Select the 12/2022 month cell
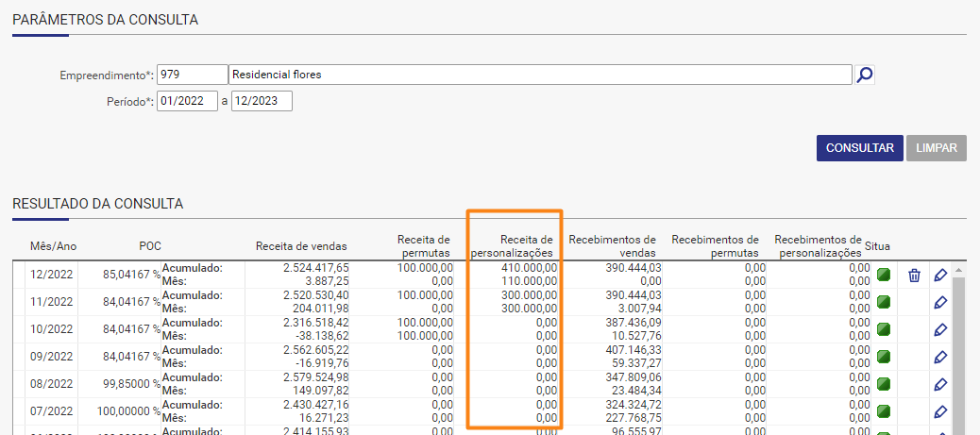The image size is (980, 435). [52, 275]
